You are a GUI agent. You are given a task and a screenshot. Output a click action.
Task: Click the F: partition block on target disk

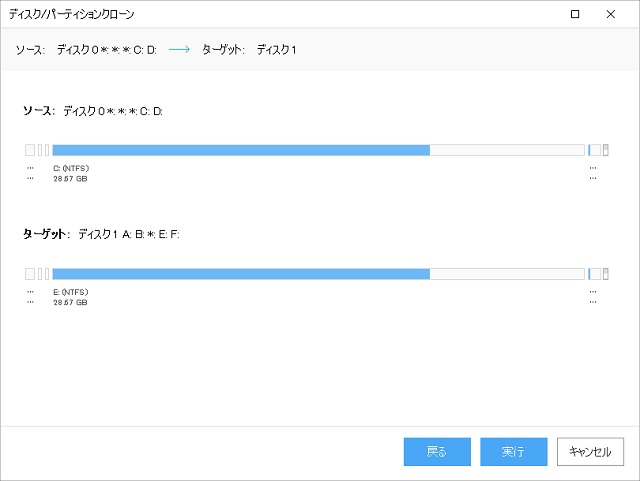tap(594, 274)
